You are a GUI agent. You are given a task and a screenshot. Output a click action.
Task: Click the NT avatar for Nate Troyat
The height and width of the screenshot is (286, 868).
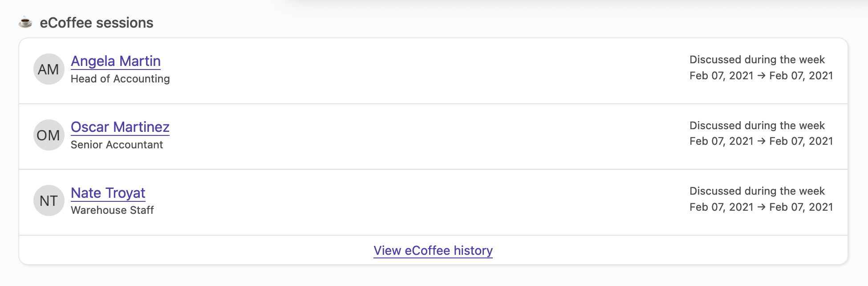[49, 200]
